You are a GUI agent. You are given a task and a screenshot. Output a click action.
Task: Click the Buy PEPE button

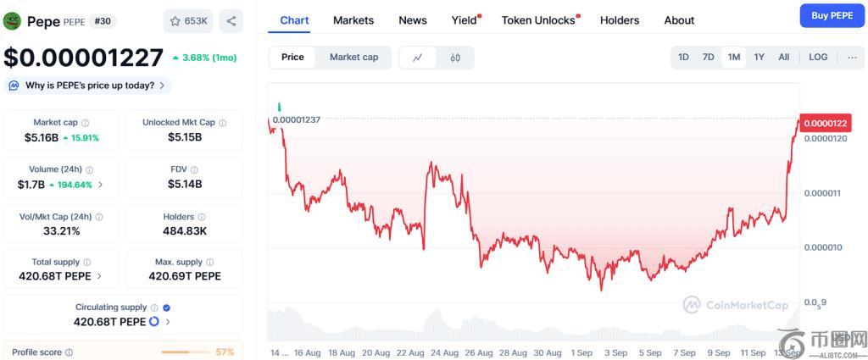(832, 15)
